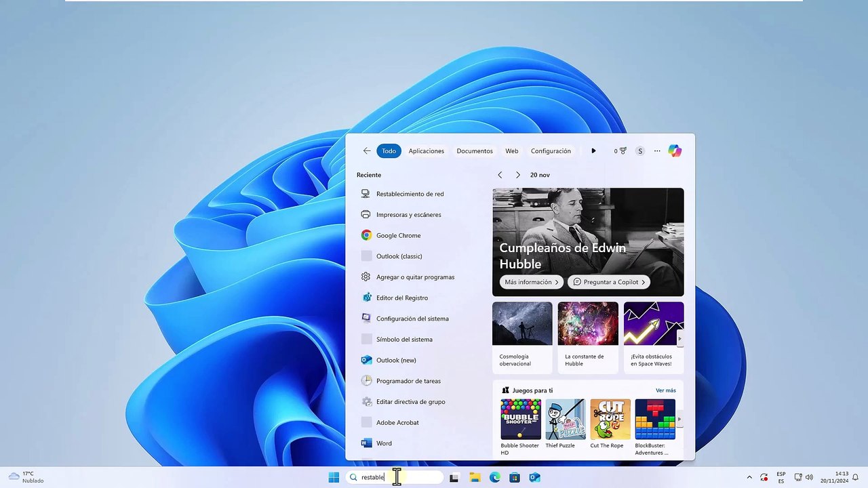Open Outlook on the taskbar
Image resolution: width=868 pixels, height=488 pixels.
coord(534,477)
